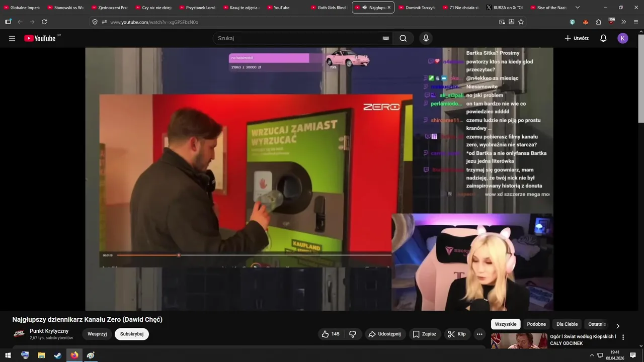Click the Wesprzyj button
This screenshot has width=644, height=362.
pyautogui.click(x=97, y=334)
